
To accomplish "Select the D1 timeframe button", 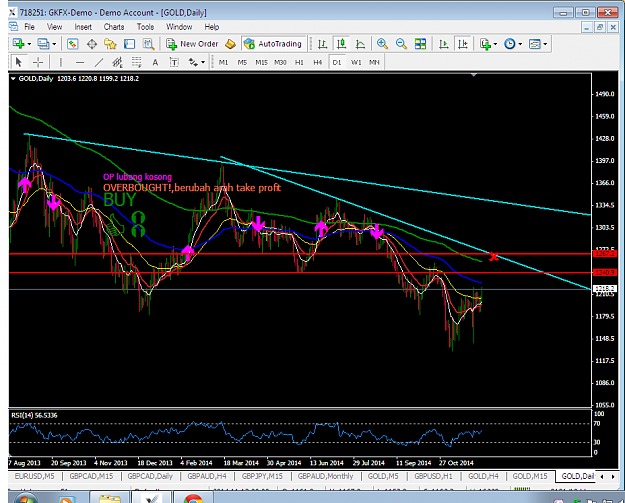I will click(x=337, y=62).
